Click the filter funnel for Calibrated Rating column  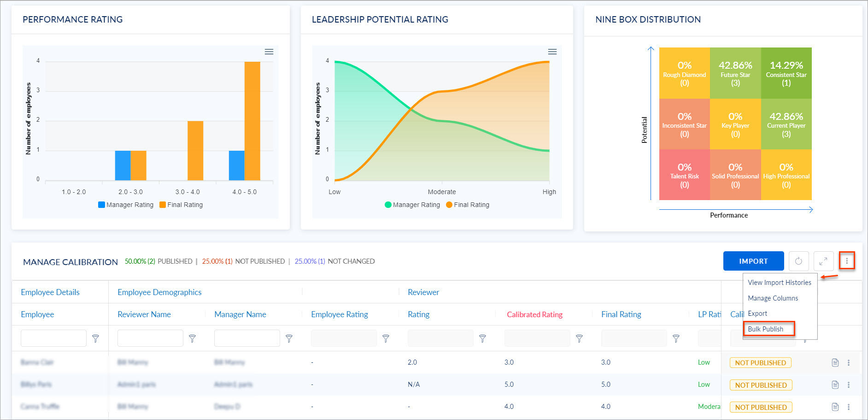580,338
